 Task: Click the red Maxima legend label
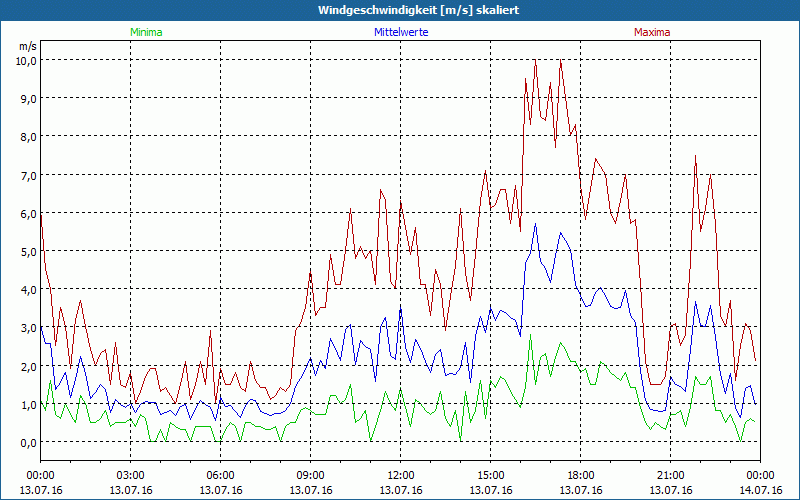pos(651,32)
